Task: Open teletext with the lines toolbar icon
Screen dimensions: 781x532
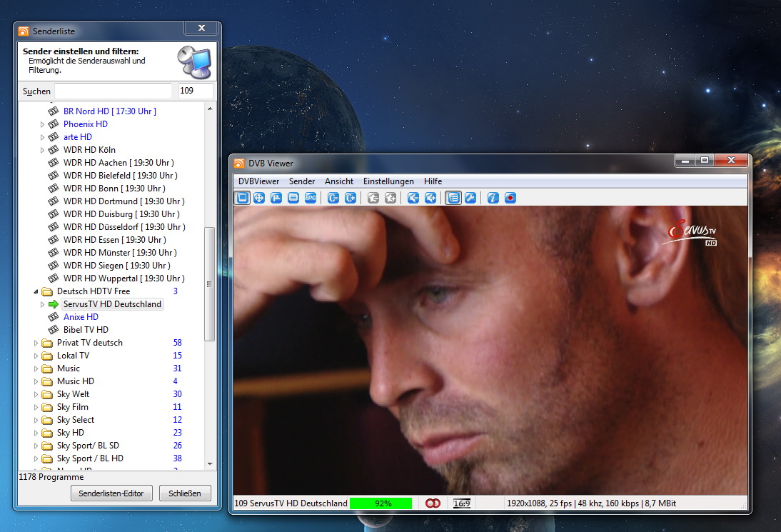Action: [293, 199]
